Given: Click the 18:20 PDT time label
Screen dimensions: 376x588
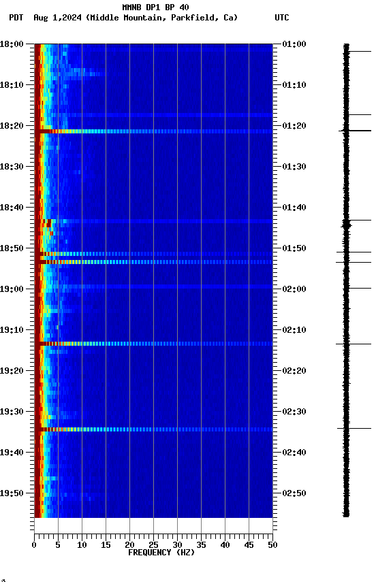Looking at the screenshot, I should coord(12,126).
